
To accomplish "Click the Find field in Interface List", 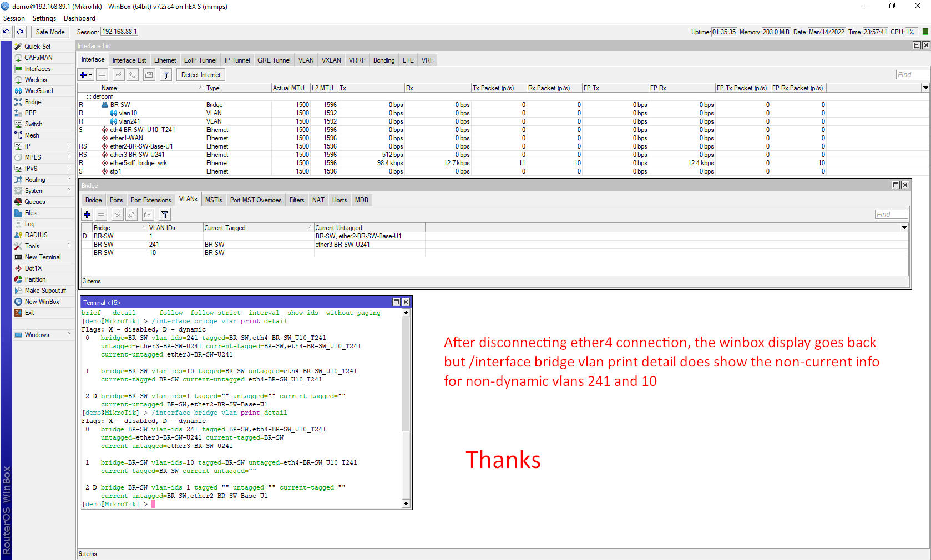I will click(912, 75).
